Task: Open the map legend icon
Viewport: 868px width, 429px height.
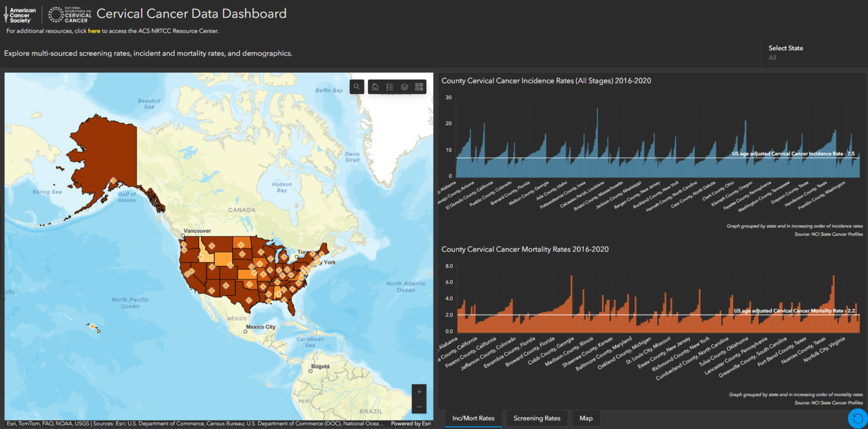Action: coord(390,86)
